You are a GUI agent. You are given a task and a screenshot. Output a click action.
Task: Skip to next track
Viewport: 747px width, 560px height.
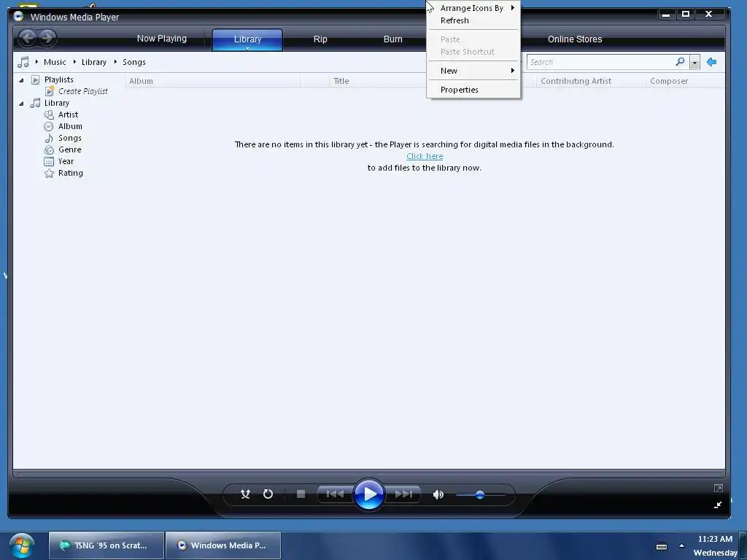coord(403,494)
